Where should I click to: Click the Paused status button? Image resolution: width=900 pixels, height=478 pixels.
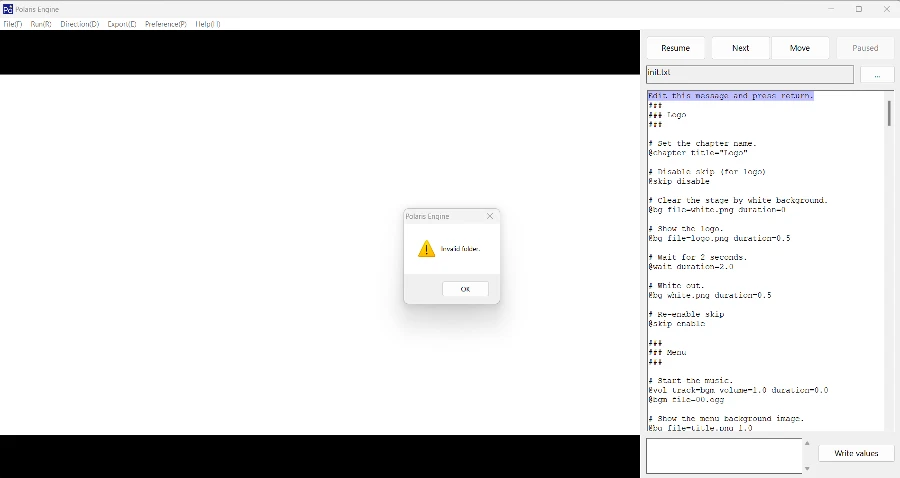tap(865, 48)
